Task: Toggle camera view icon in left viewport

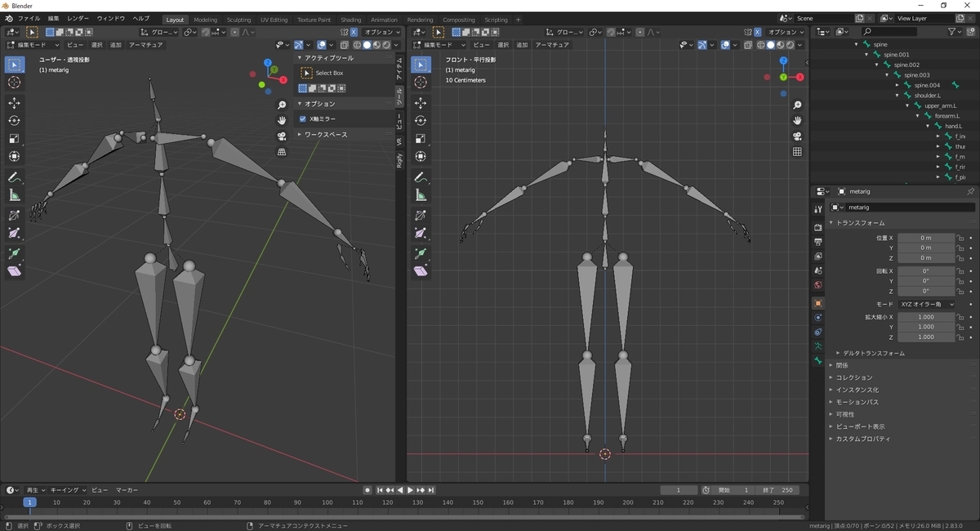Action: [282, 136]
